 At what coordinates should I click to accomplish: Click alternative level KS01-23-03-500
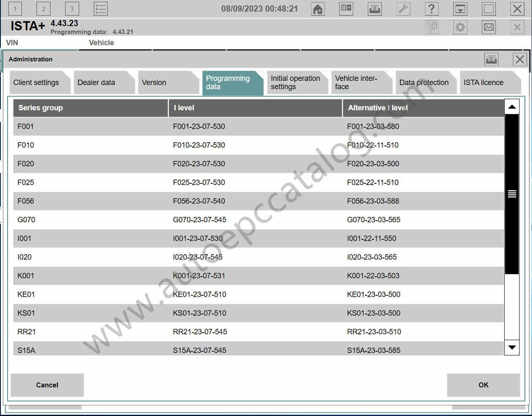pyautogui.click(x=374, y=313)
